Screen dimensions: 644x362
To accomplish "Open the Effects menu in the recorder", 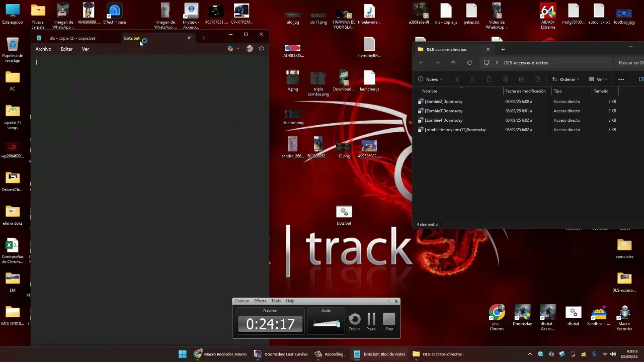I will pos(260,301).
